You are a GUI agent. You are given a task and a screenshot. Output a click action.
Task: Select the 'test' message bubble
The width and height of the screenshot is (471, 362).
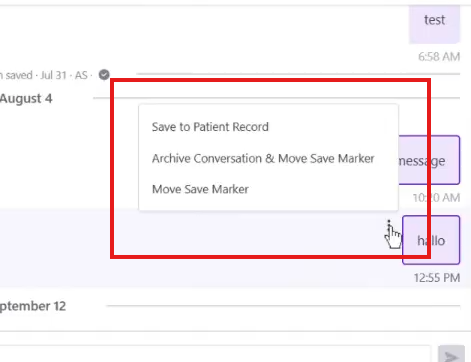tap(434, 23)
